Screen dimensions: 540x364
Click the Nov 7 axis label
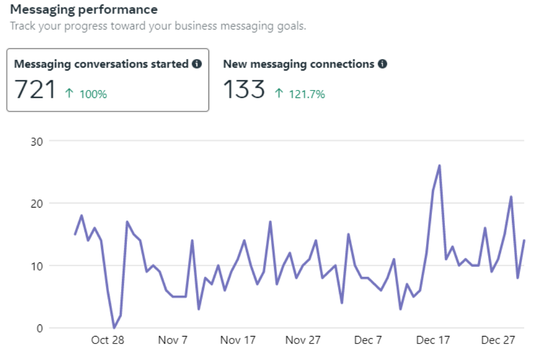coord(173,340)
